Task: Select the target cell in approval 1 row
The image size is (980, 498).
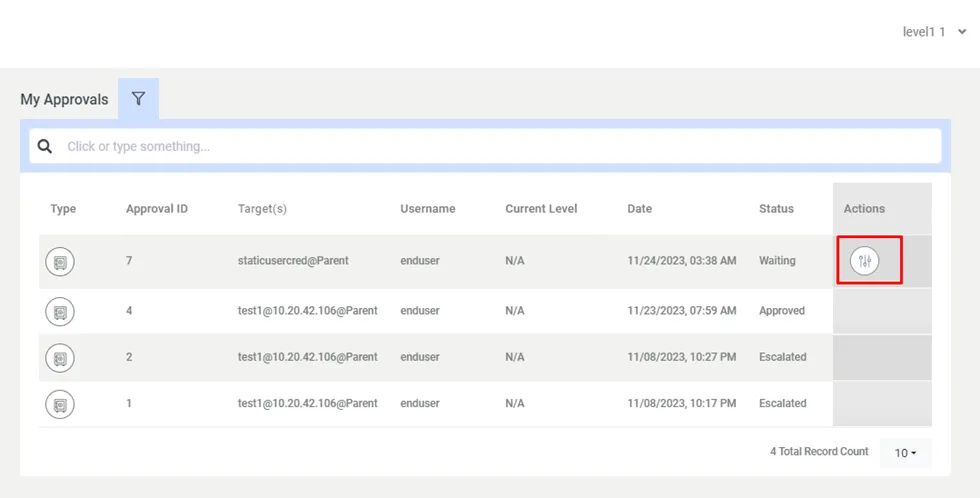Action: (x=308, y=403)
